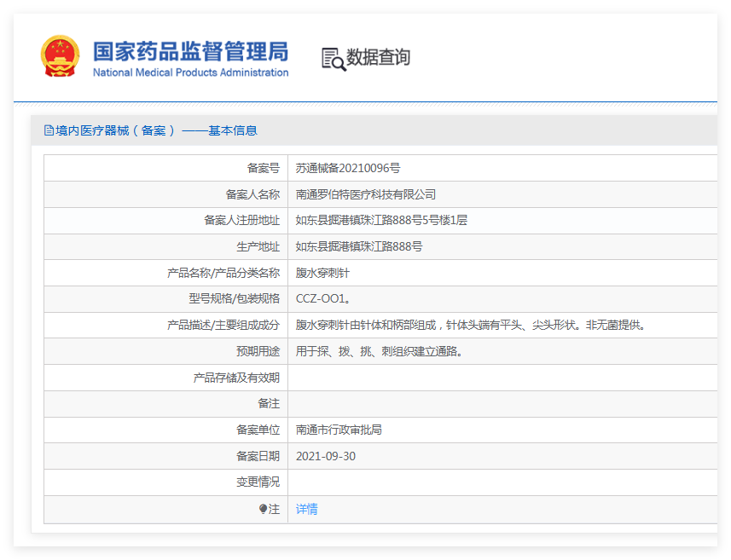Select the 腹水穿刺针 product name
731x560 pixels.
pyautogui.click(x=322, y=273)
